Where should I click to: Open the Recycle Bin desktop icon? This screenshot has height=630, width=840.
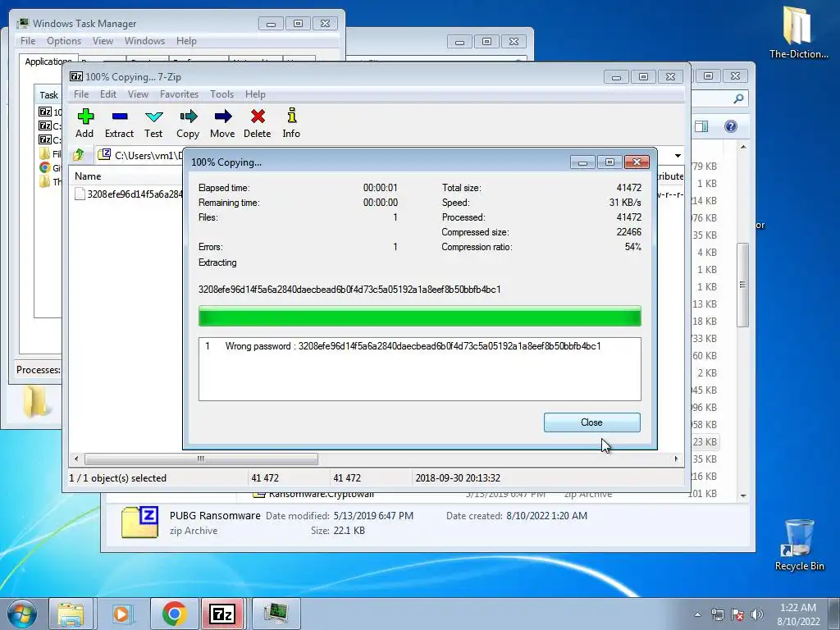click(799, 546)
